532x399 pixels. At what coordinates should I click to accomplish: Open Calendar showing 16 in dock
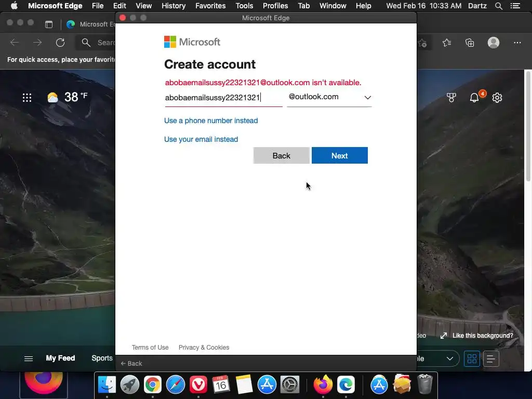pyautogui.click(x=221, y=385)
